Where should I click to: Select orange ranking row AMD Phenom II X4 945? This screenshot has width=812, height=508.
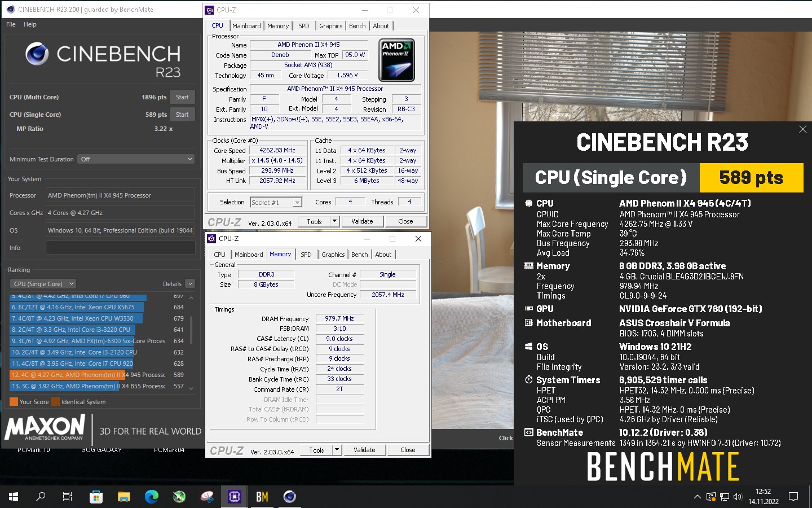pos(97,375)
